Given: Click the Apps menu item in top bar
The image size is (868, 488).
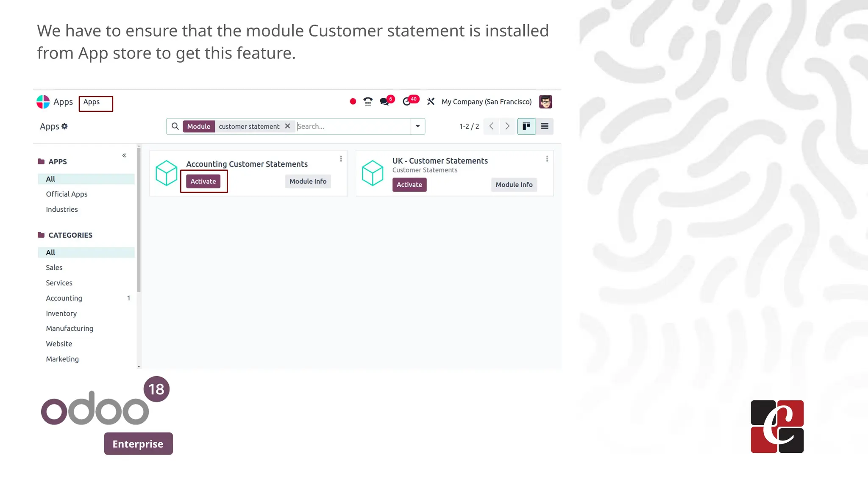Looking at the screenshot, I should pos(92,102).
